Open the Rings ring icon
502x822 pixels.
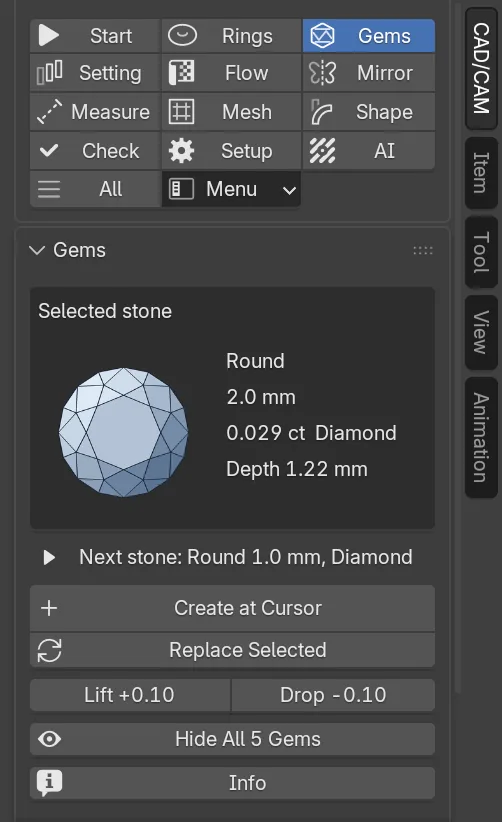[x=182, y=35]
